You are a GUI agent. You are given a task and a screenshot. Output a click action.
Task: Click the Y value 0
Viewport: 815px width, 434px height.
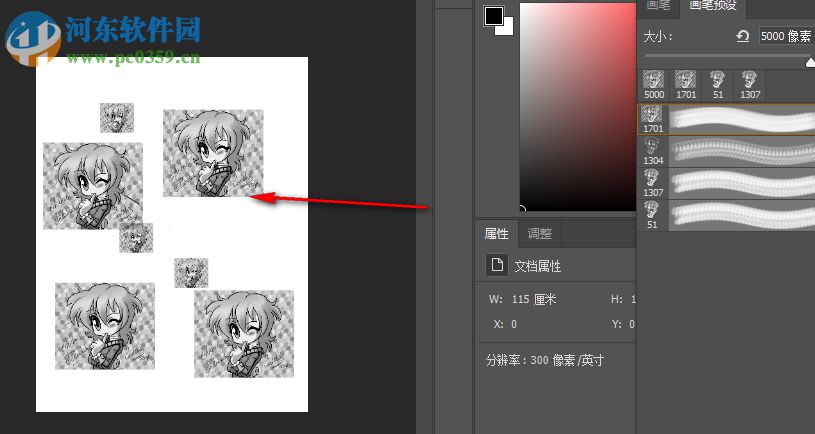click(x=632, y=324)
